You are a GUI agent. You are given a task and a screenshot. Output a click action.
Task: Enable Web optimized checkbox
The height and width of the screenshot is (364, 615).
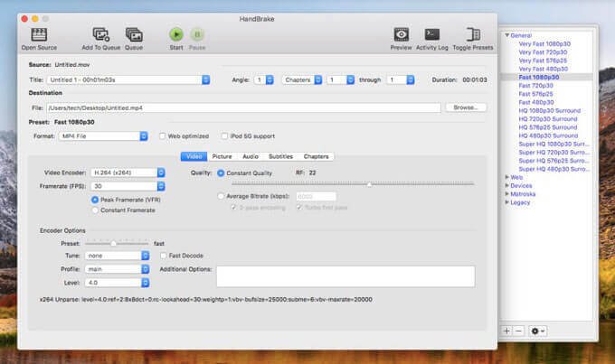(162, 136)
